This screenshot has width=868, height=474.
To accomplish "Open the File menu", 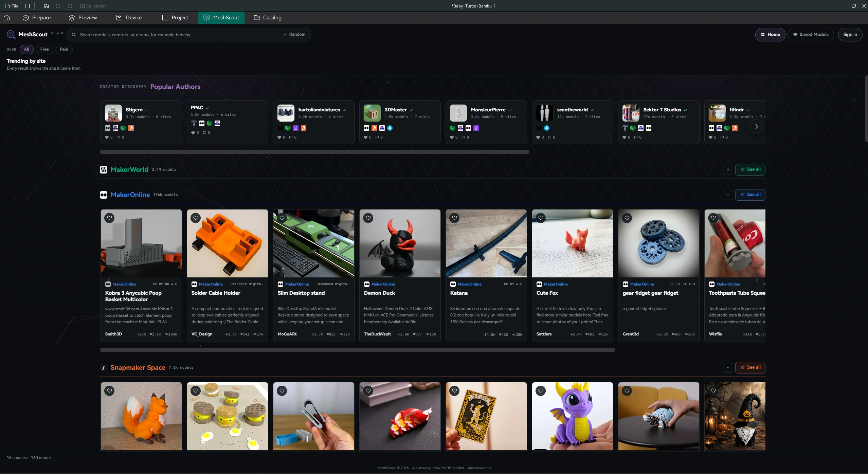I will (12, 6).
